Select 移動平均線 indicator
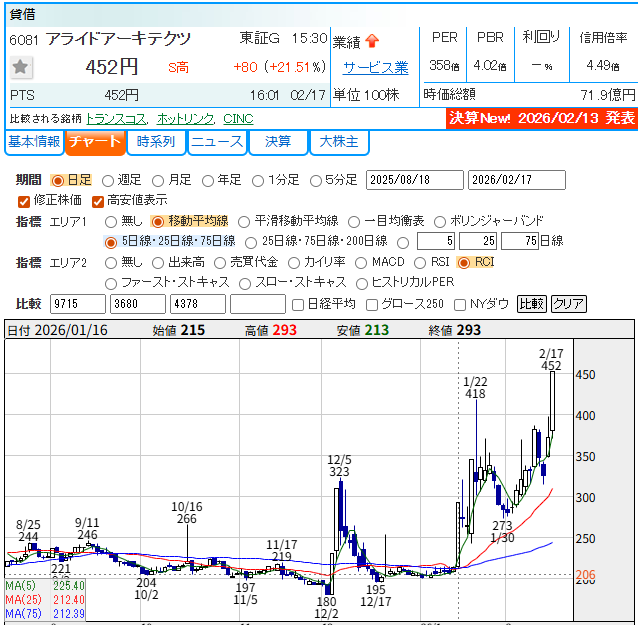 [157, 222]
